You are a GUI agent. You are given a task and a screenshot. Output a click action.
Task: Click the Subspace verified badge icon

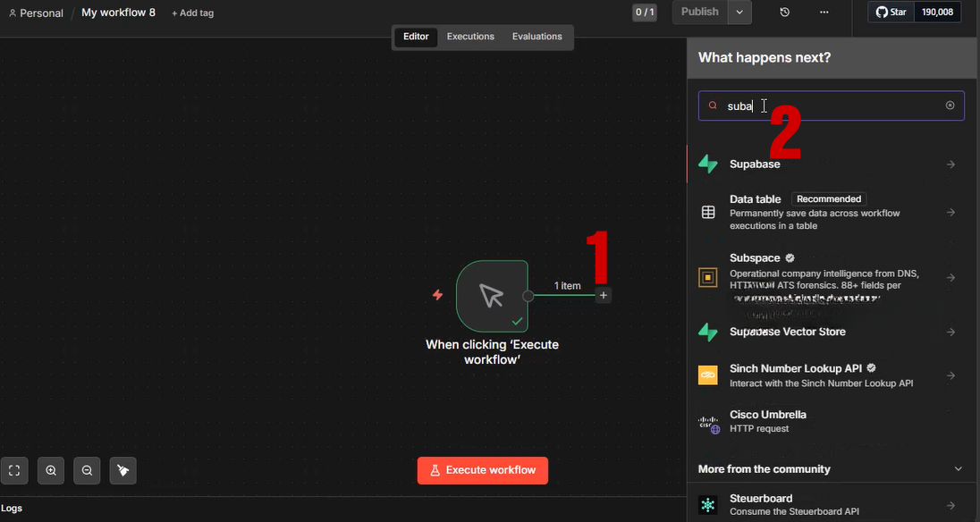point(790,258)
